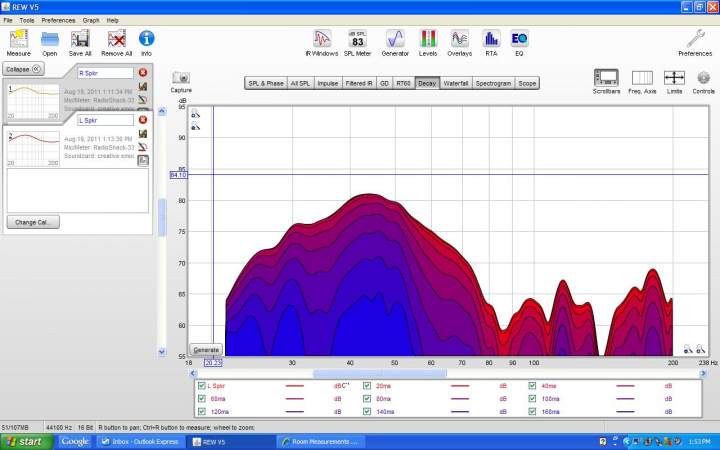This screenshot has width=720, height=450.
Task: Click the measurement list scroll down arrow
Action: click(162, 352)
